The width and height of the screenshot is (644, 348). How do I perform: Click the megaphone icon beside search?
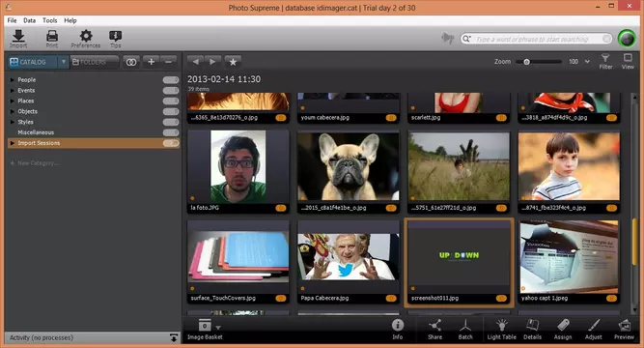pyautogui.click(x=447, y=39)
